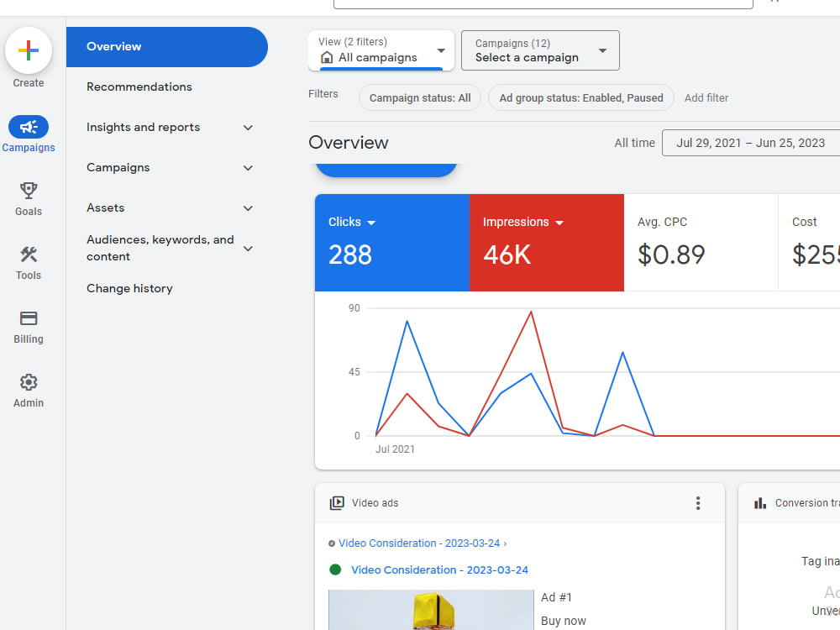Open Select a campaign dropdown
840x630 pixels.
(x=540, y=50)
